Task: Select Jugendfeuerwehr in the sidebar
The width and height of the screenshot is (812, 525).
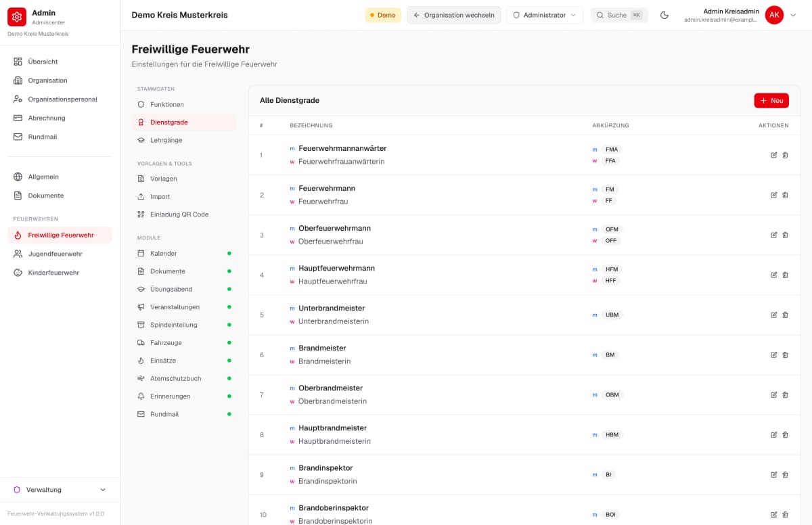Action: 60,254
